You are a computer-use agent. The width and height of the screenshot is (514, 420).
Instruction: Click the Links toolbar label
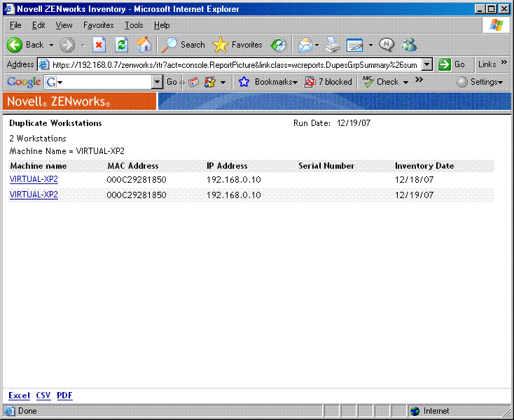[487, 64]
